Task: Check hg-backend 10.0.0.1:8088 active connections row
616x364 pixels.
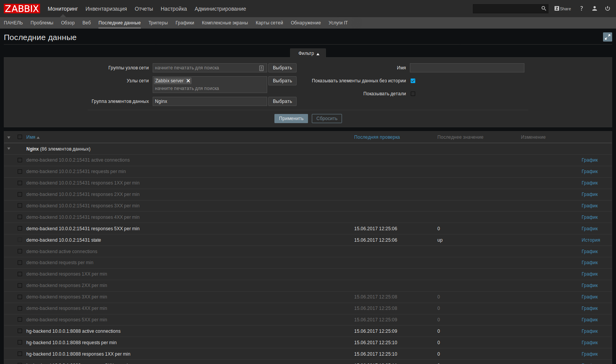Action: click(x=20, y=331)
